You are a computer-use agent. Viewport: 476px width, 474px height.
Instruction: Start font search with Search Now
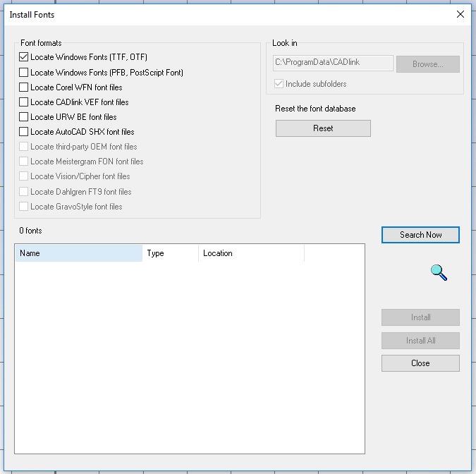click(420, 235)
